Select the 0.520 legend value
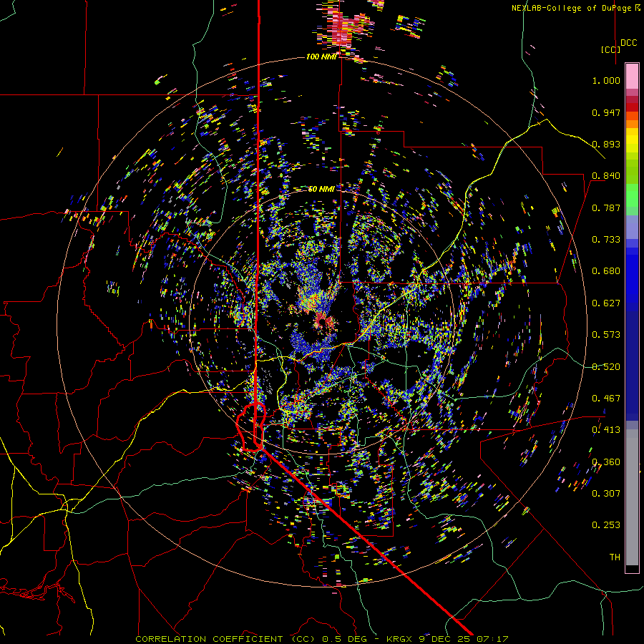 tap(606, 367)
